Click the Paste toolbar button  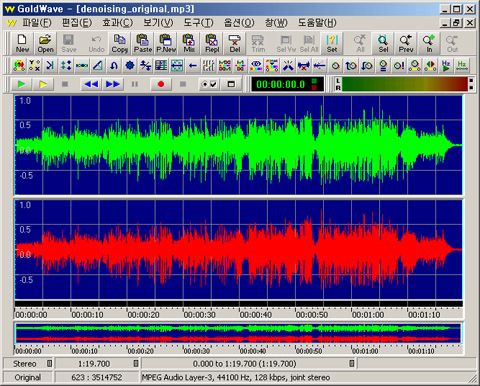point(143,43)
